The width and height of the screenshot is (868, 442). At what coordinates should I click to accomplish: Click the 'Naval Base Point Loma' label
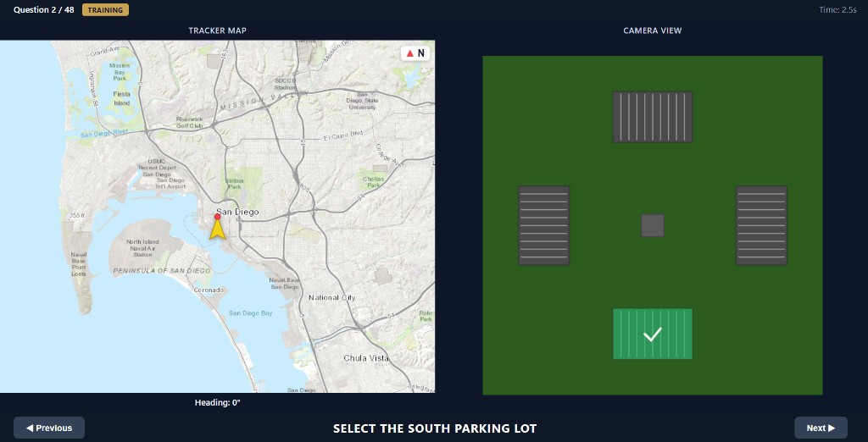coord(79,264)
